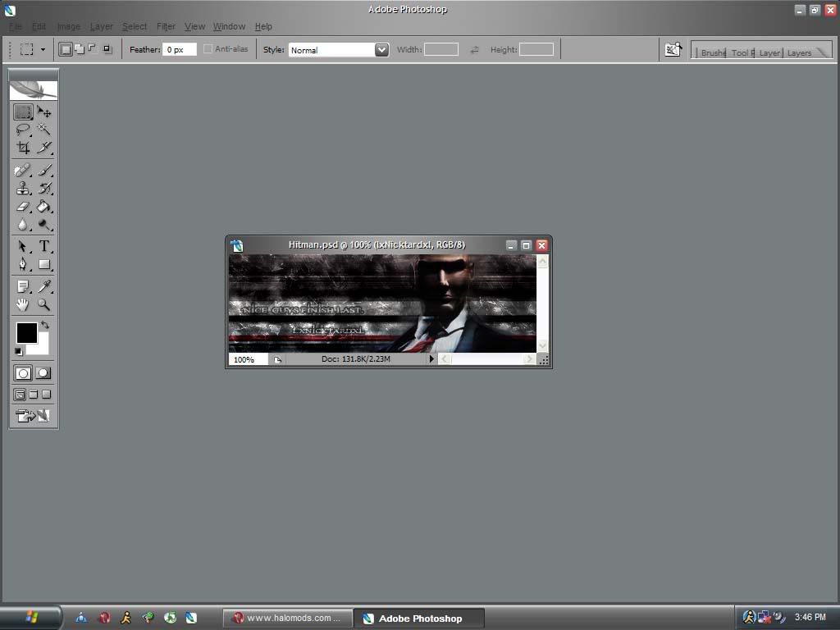This screenshot has width=840, height=630.
Task: Open the Image menu
Action: tap(69, 26)
